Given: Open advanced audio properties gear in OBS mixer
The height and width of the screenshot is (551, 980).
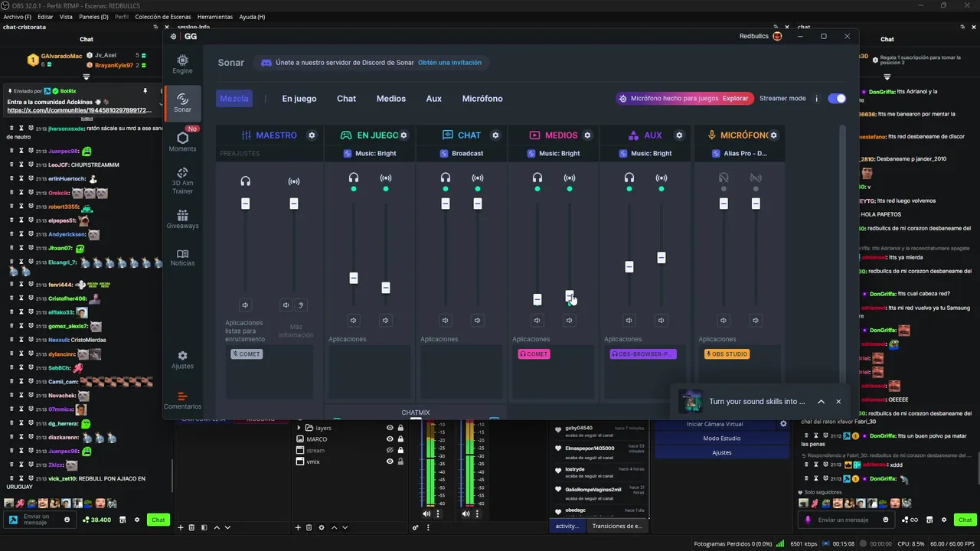Looking at the screenshot, I should (x=416, y=527).
